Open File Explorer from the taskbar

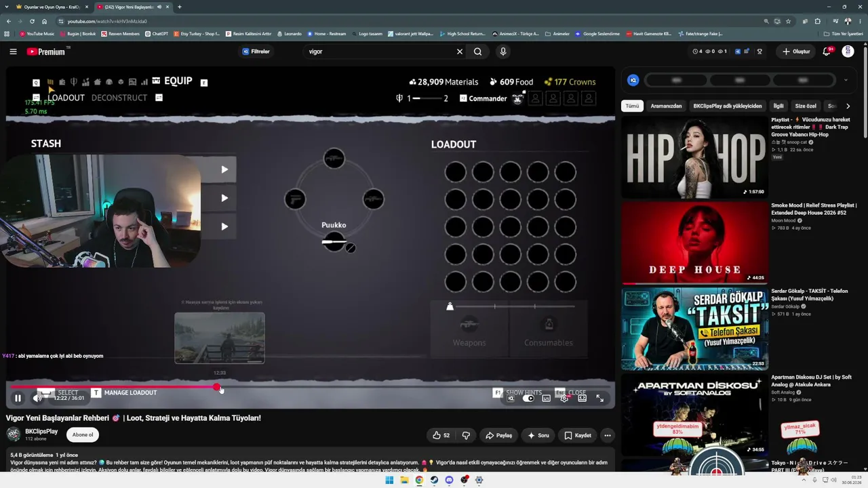coord(404,481)
